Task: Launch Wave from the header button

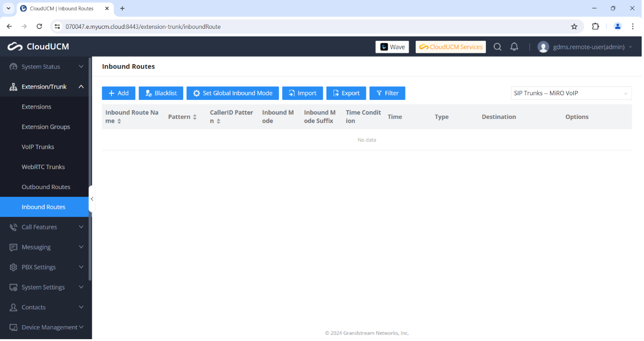Action: [392, 47]
